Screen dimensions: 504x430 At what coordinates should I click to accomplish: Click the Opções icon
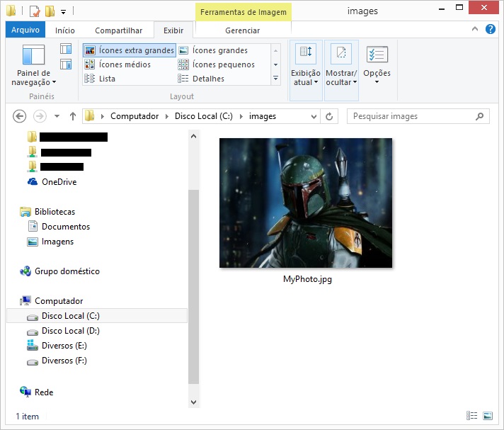tap(377, 54)
